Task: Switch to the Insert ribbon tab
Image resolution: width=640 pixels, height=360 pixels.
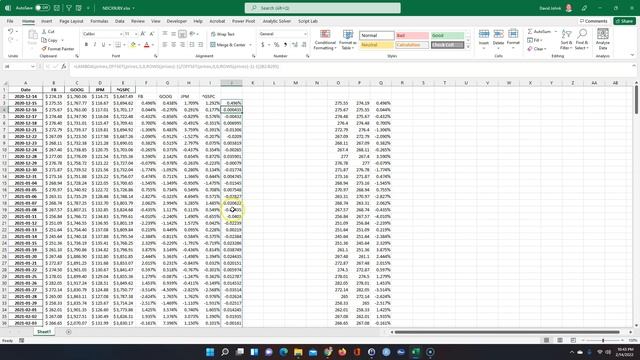Action: point(47,21)
